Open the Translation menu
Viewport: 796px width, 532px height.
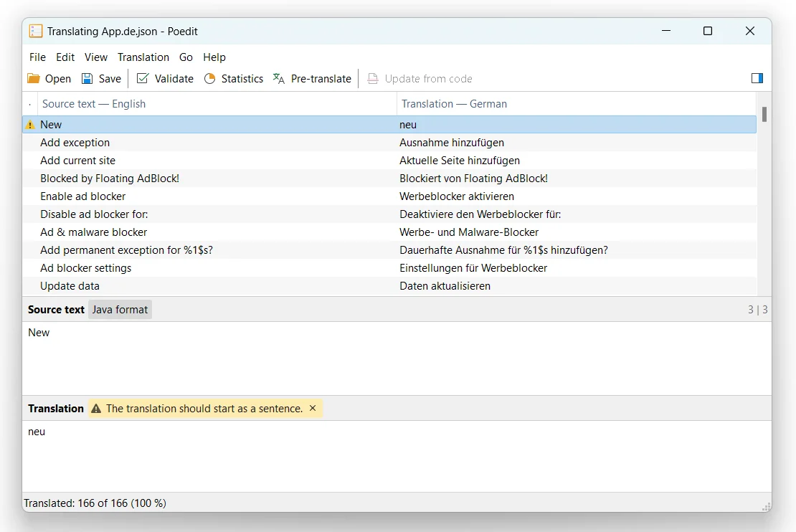click(143, 57)
